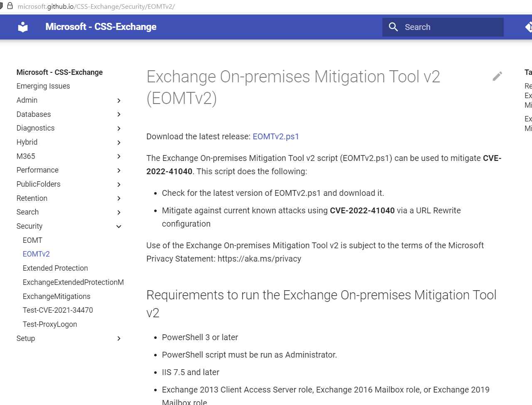Collapse the Security section chevron
The image size is (532, 405).
[x=119, y=227]
